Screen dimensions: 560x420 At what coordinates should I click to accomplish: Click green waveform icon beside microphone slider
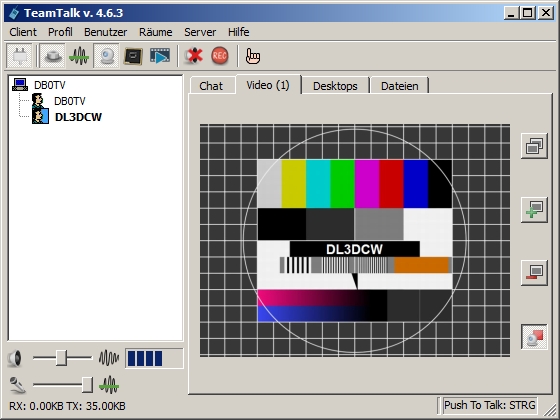tap(109, 385)
